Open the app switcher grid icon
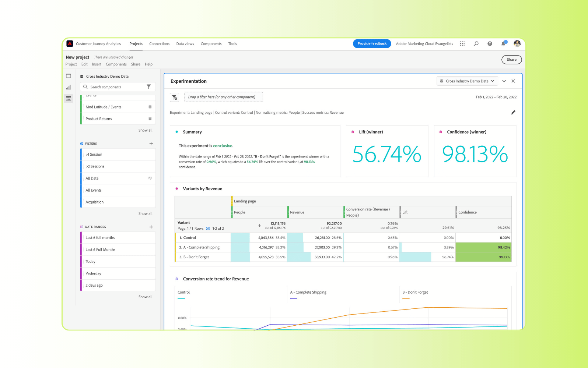The image size is (588, 368). coord(462,43)
